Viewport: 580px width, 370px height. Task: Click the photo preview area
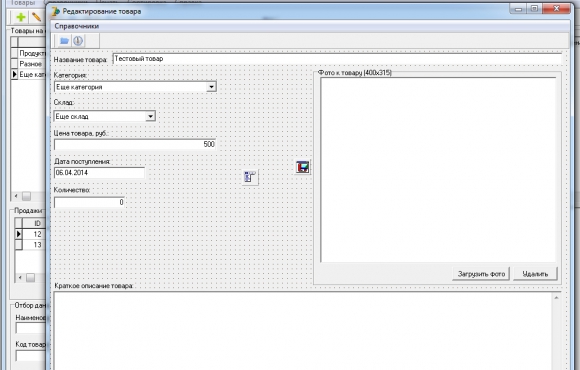pyautogui.click(x=438, y=170)
